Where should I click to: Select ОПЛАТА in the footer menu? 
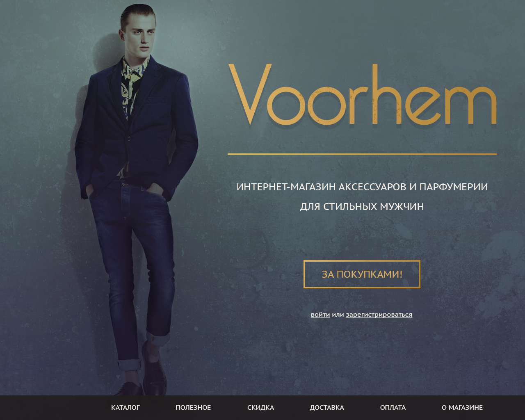[x=393, y=407]
